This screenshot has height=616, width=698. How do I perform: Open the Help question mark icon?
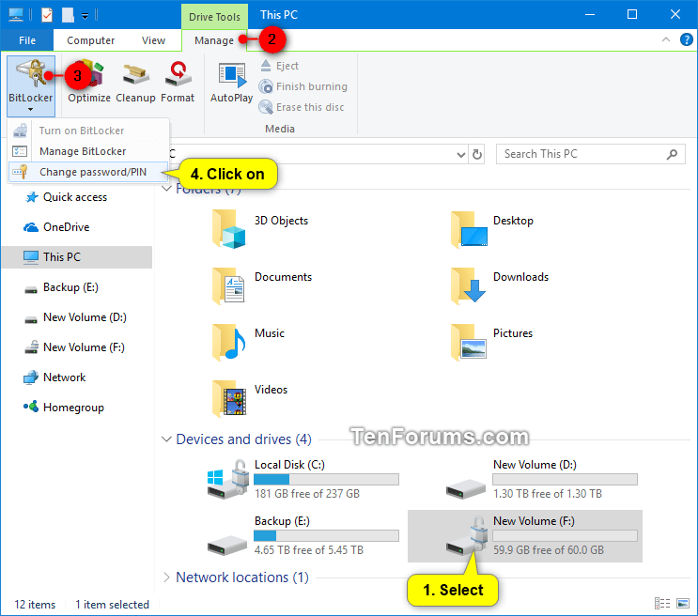click(x=687, y=39)
